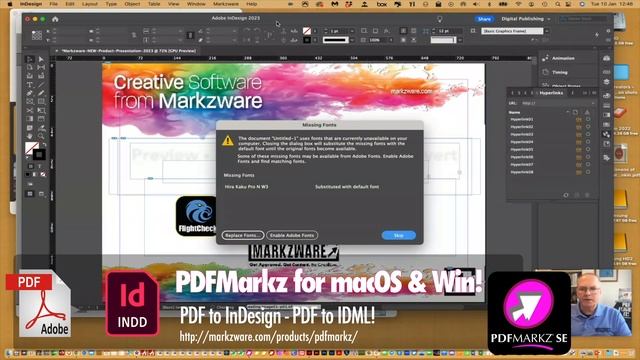Open the InDesign application menu
This screenshot has width=640, height=360.
click(31, 4)
